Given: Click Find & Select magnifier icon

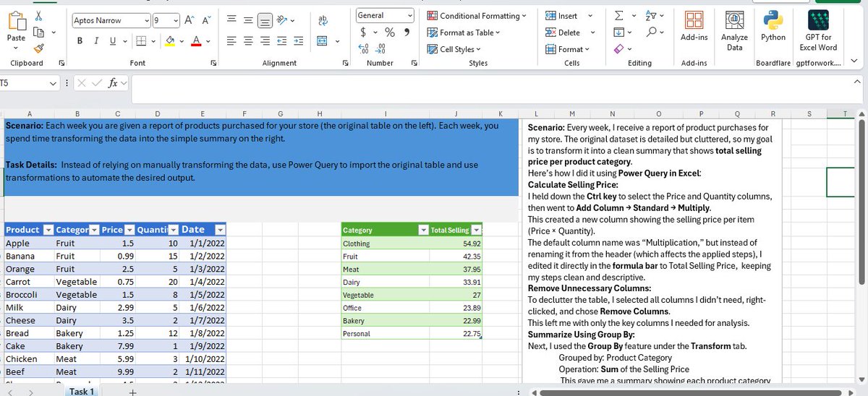Looking at the screenshot, I should (x=652, y=33).
